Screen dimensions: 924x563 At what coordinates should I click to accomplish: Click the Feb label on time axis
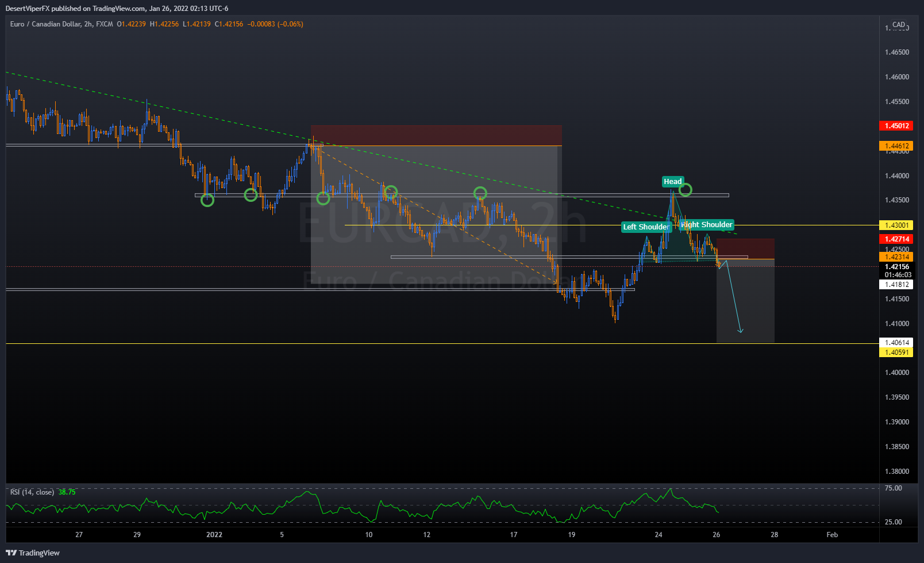coord(832,535)
